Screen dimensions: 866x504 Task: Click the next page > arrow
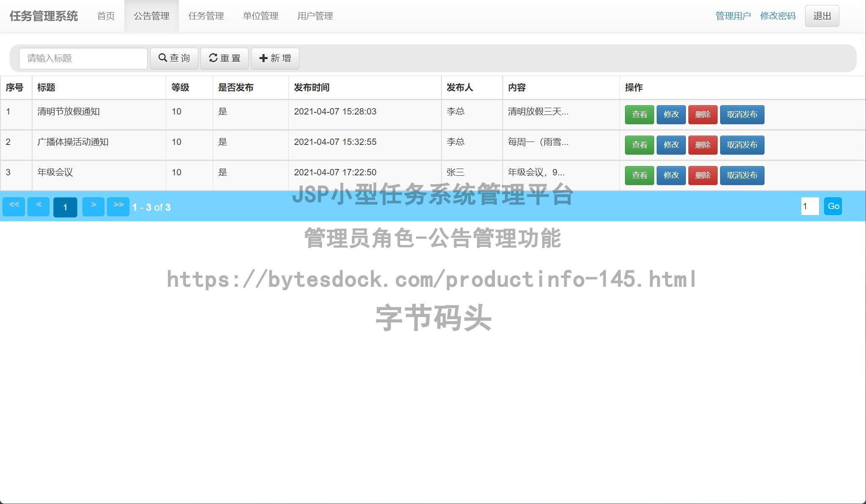click(93, 207)
